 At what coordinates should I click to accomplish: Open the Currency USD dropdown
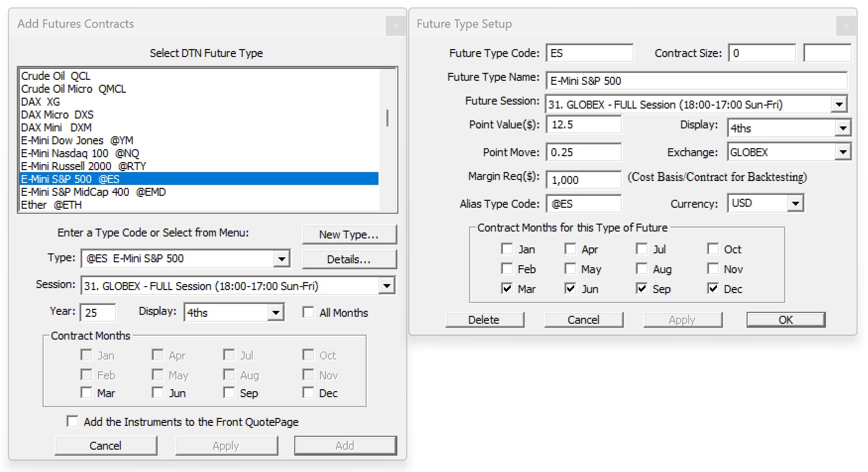coord(796,203)
